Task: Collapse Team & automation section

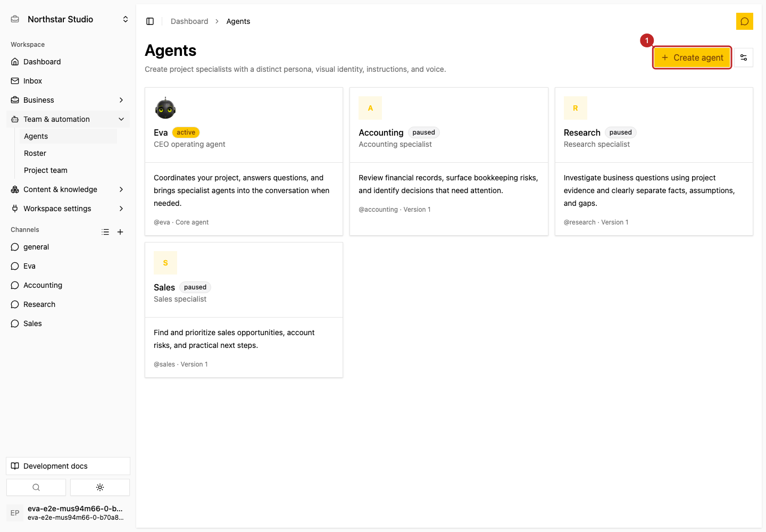Action: click(x=68, y=119)
